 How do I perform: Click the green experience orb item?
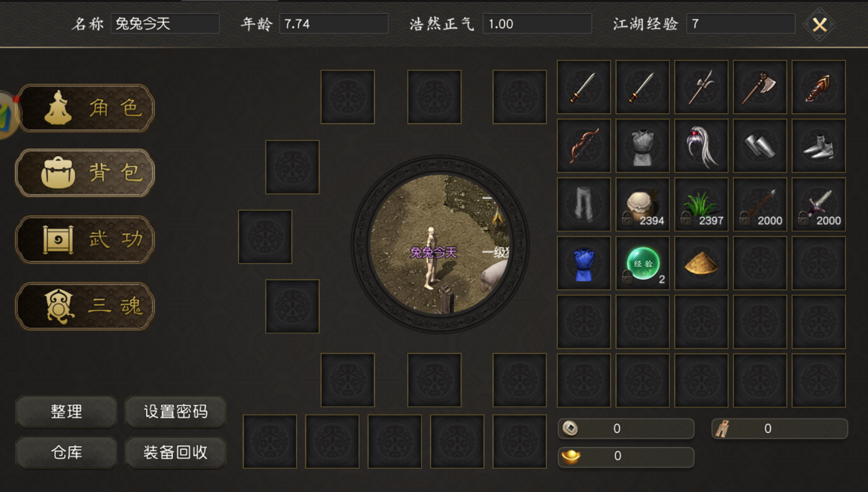pos(643,263)
